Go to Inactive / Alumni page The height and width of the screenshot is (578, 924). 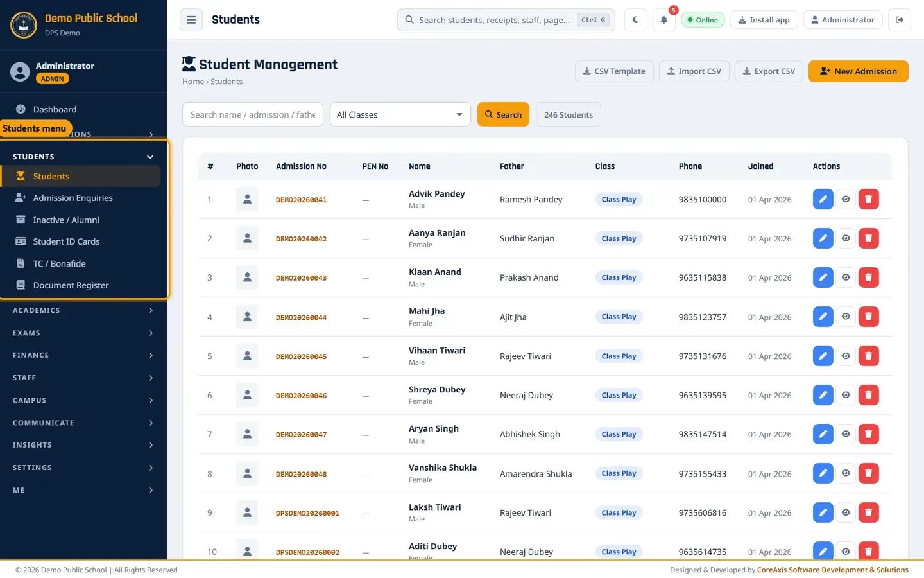[x=81, y=220]
